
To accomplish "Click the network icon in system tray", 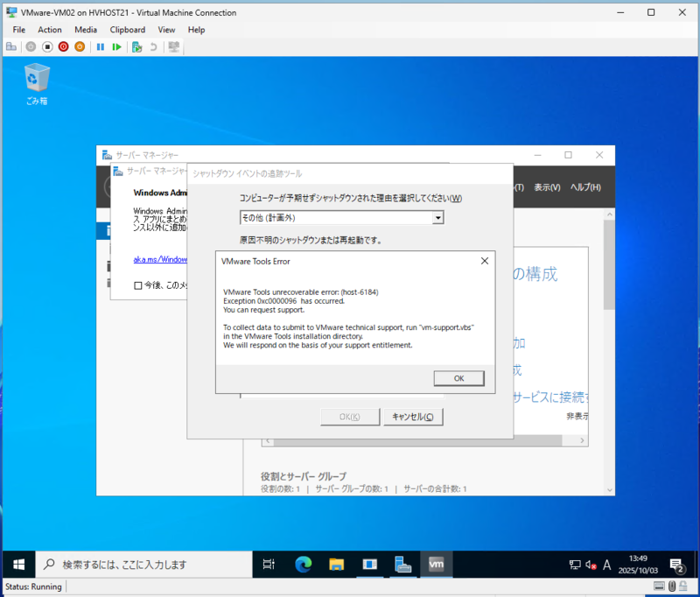I will pyautogui.click(x=575, y=565).
